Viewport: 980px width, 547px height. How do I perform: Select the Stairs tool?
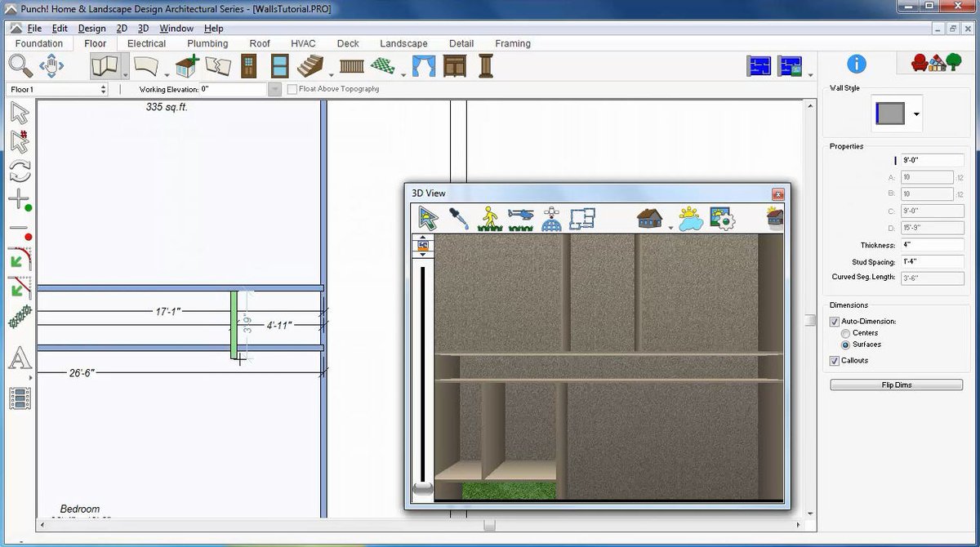tap(311, 65)
